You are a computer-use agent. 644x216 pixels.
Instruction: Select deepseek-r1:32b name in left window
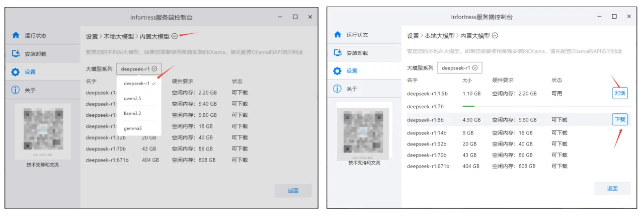105,137
